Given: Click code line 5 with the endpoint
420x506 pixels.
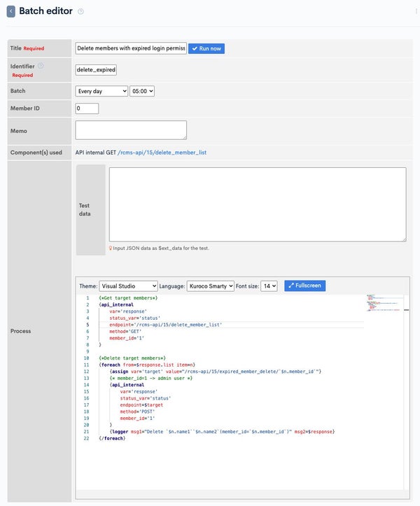Looking at the screenshot, I should click(x=166, y=325).
